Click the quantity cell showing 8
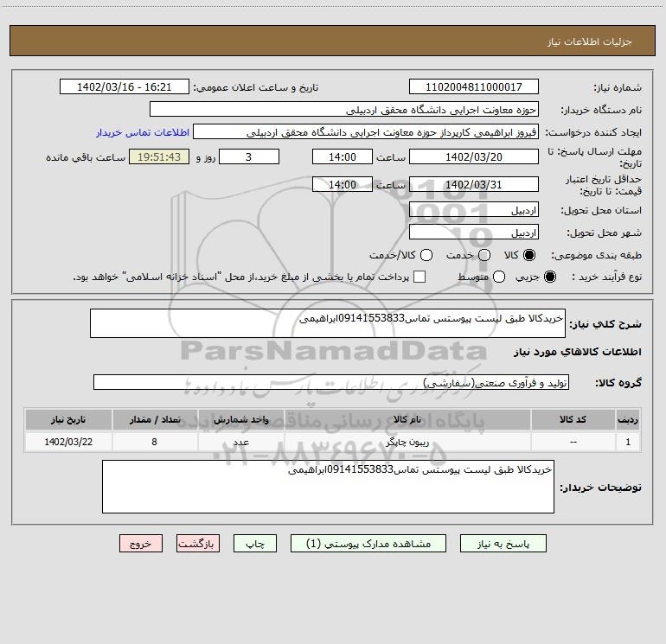The height and width of the screenshot is (644, 666). (155, 442)
